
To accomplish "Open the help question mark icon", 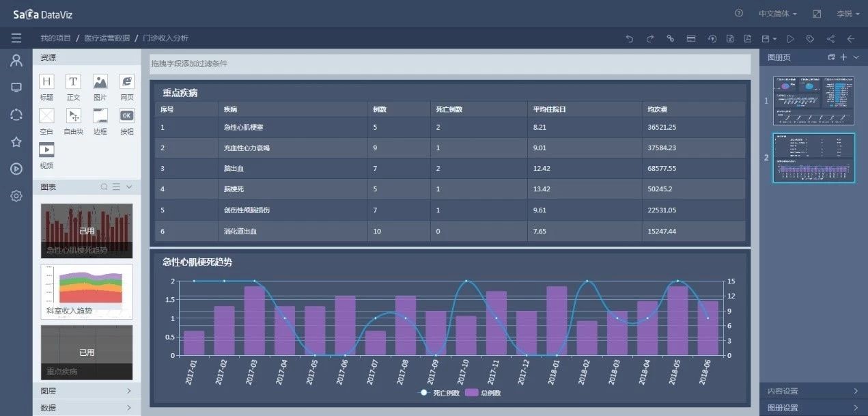I will point(738,14).
